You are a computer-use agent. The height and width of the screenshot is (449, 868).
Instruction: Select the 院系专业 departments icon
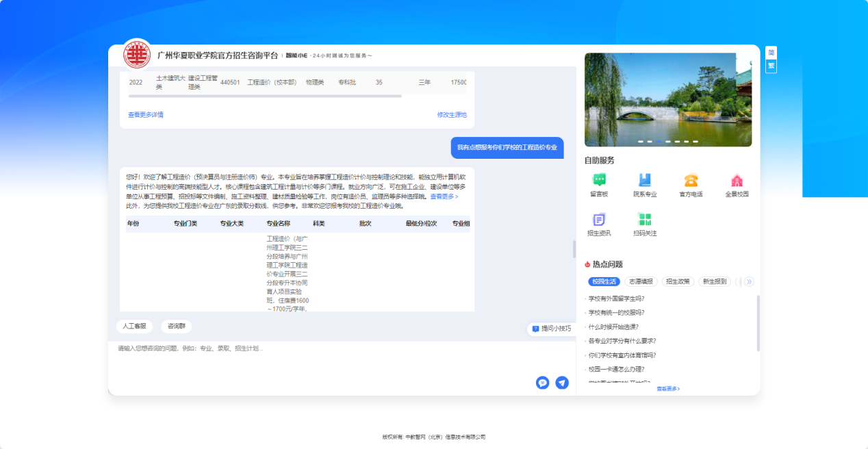(x=645, y=181)
